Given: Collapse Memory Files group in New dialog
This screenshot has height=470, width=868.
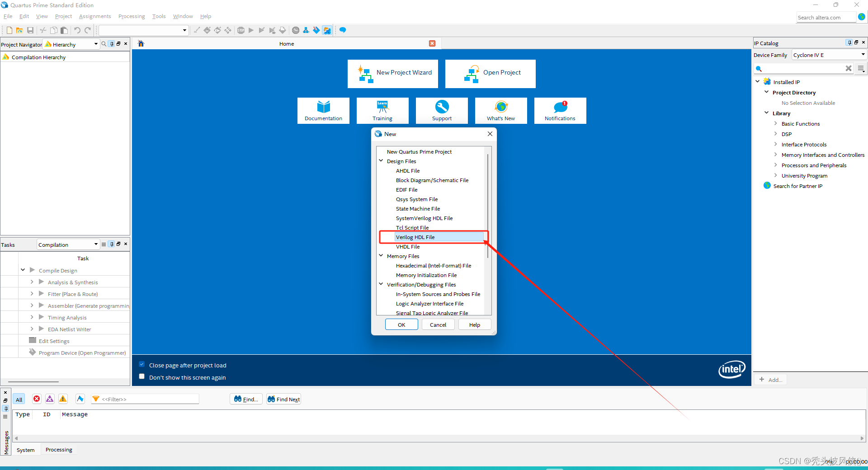Looking at the screenshot, I should [x=381, y=255].
